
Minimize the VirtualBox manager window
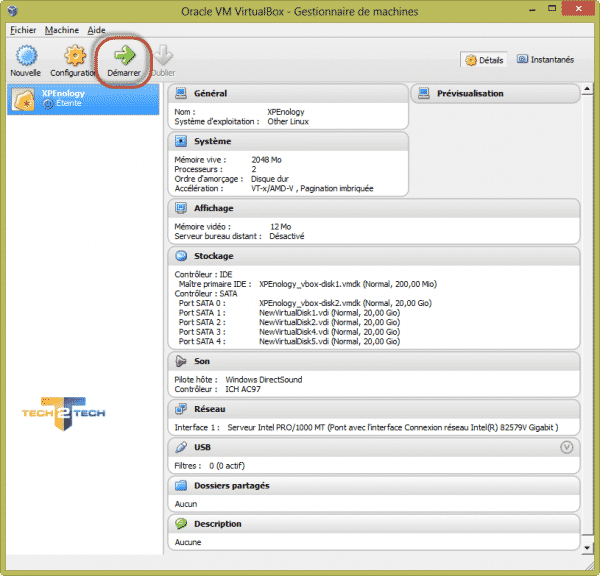click(x=532, y=10)
